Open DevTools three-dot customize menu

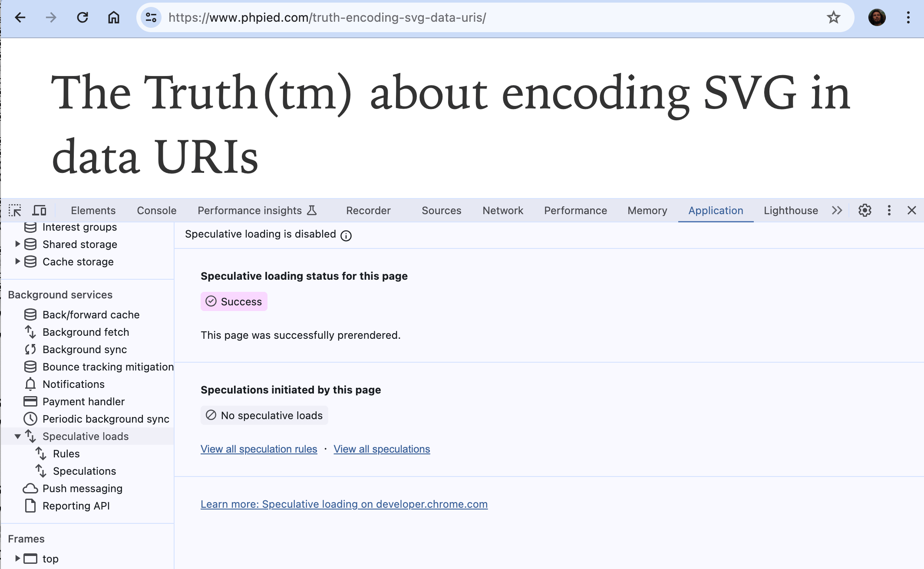[x=889, y=211]
